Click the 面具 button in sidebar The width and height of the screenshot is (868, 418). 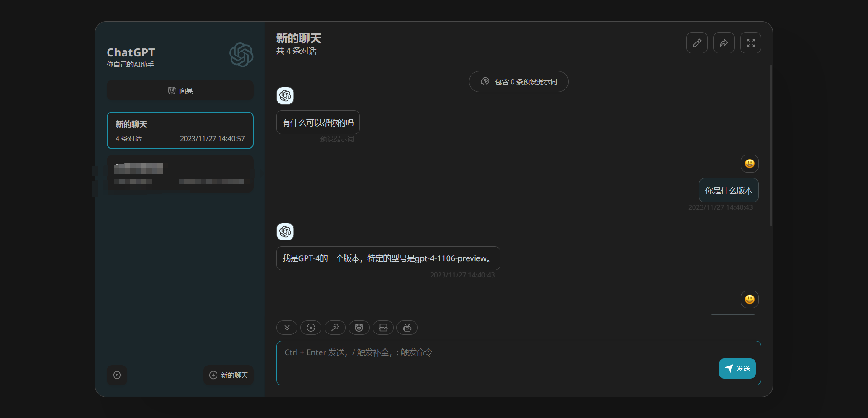coord(180,90)
